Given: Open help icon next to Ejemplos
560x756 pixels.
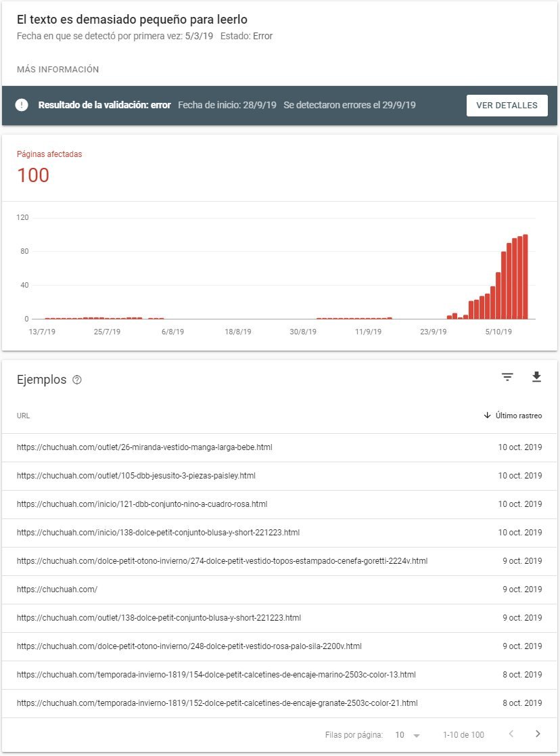Looking at the screenshot, I should coord(77,380).
